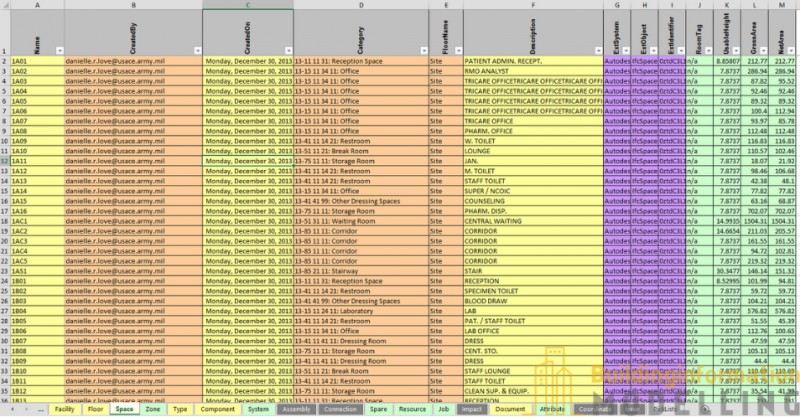Viewport: 800px width, 417px height.
Task: Open the Component sheet tab
Action: click(x=217, y=409)
